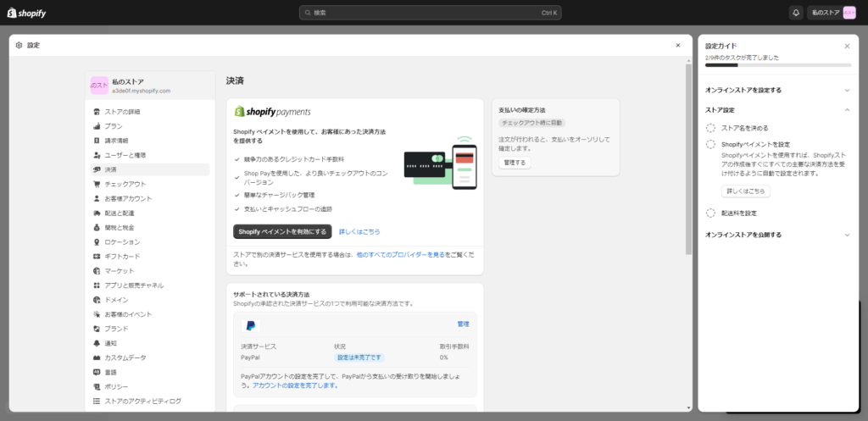Open ドメイン settings
This screenshot has width=868, height=421.
coord(150,300)
